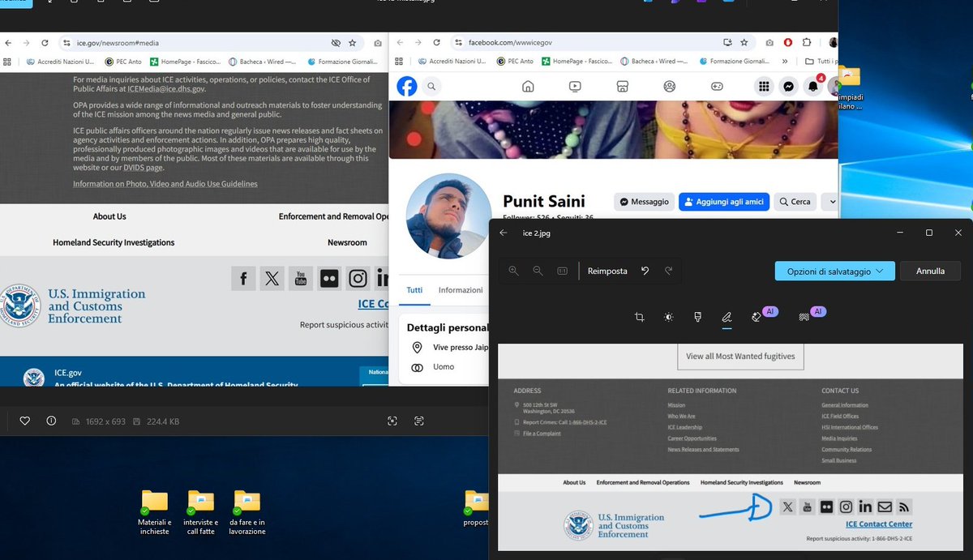Click 224.4 KB file size text
This screenshot has height=560, width=973.
(163, 421)
